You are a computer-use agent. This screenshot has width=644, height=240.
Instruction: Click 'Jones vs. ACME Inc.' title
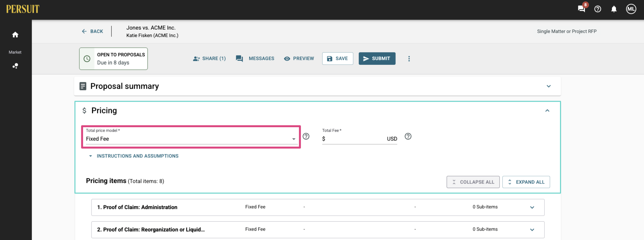tap(151, 28)
